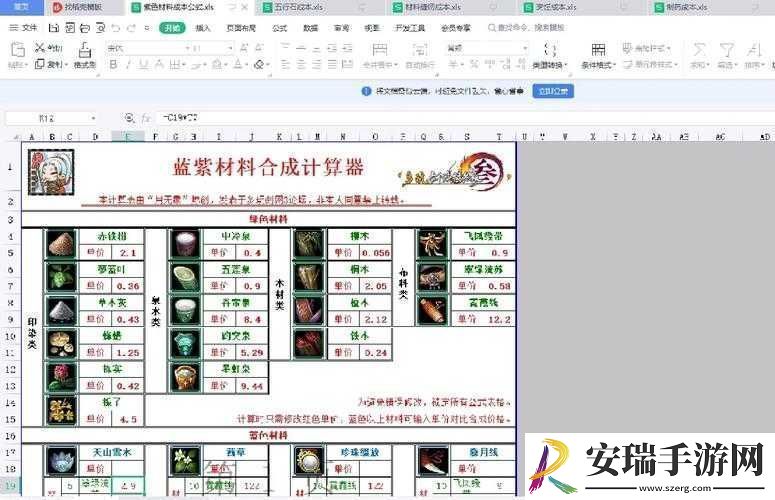Click the character avatar image in header
Viewport: 775px width, 500px height.
51,171
